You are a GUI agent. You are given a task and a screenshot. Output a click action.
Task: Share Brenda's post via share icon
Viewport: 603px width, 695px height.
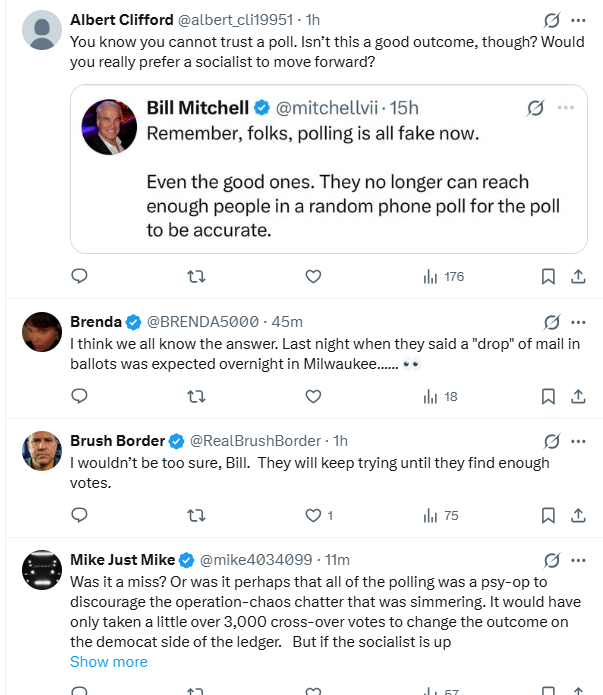578,396
